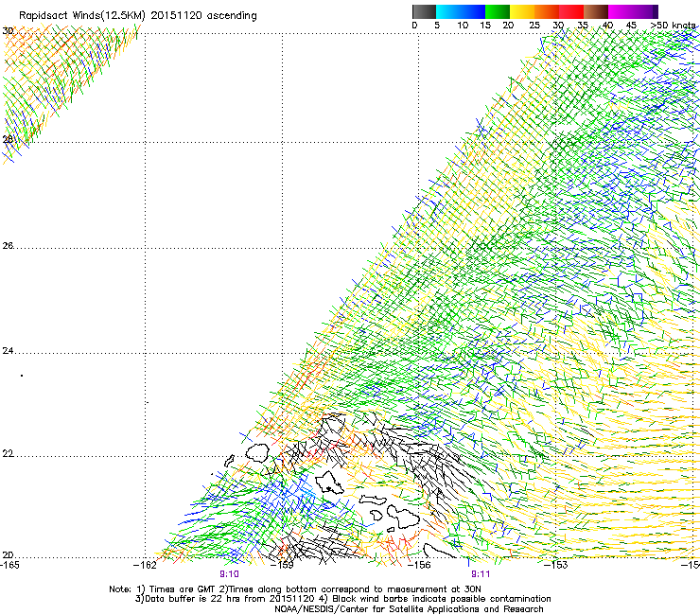Click longitude label -156
This screenshot has width=700, height=615.
pos(419,565)
